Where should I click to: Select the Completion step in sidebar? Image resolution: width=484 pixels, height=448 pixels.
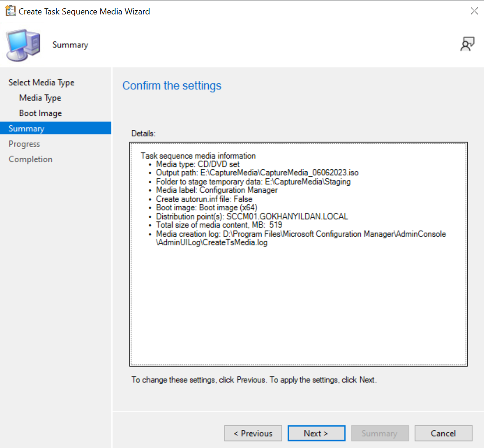point(31,159)
